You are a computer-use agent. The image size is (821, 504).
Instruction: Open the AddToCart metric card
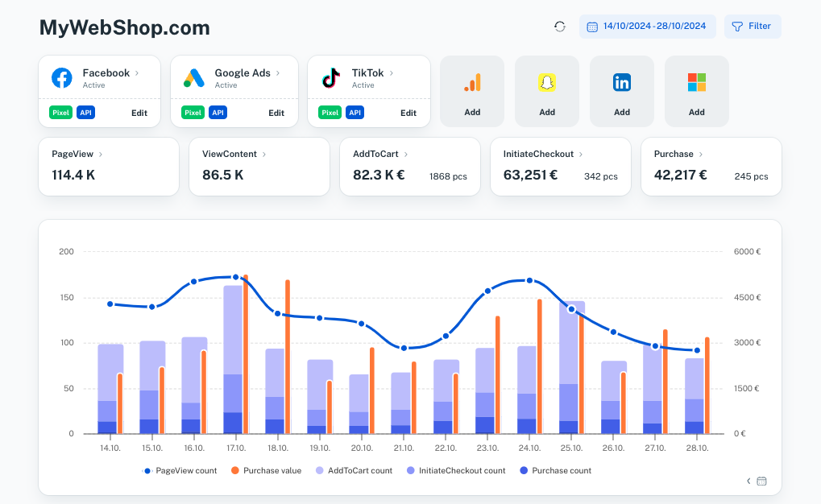[x=410, y=167]
